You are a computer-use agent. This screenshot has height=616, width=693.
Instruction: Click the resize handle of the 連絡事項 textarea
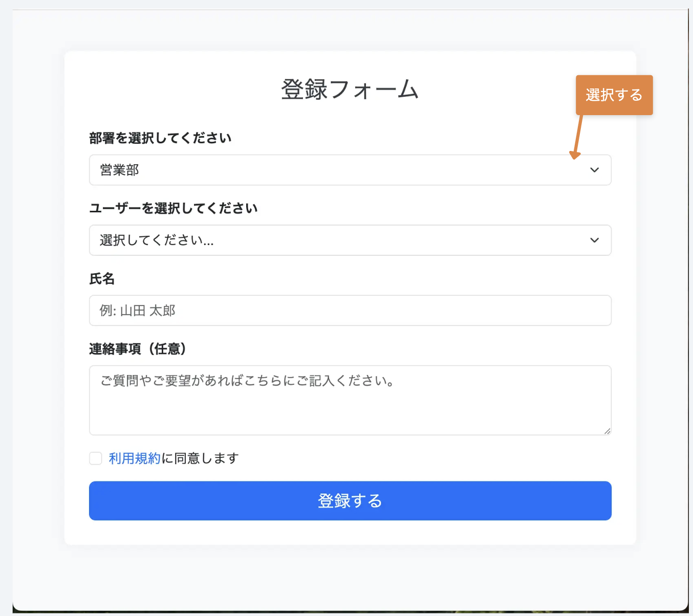pos(607,431)
